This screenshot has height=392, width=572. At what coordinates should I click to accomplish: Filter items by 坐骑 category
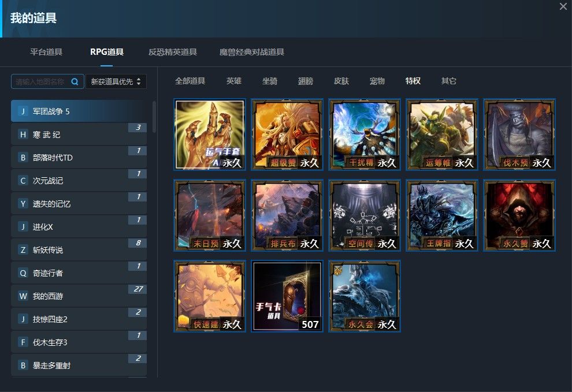point(270,81)
